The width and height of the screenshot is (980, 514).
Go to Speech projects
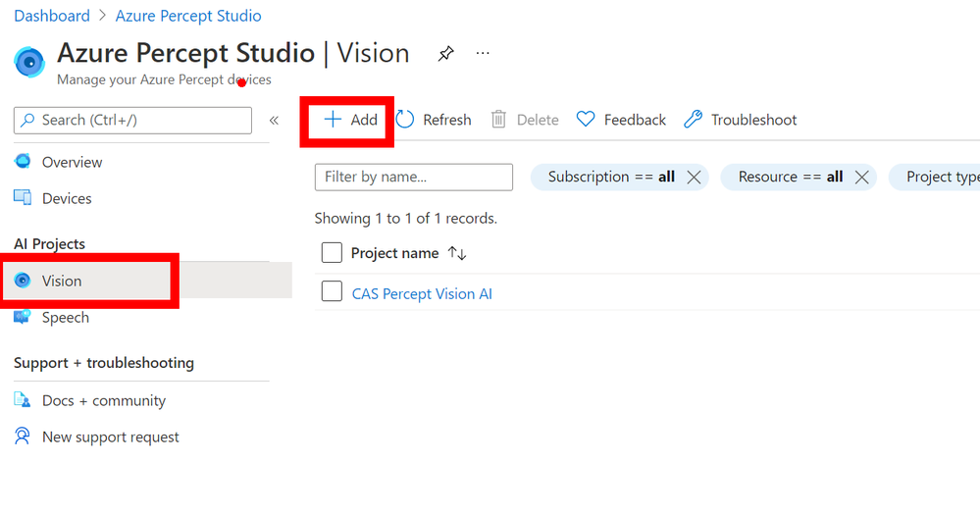tap(65, 318)
